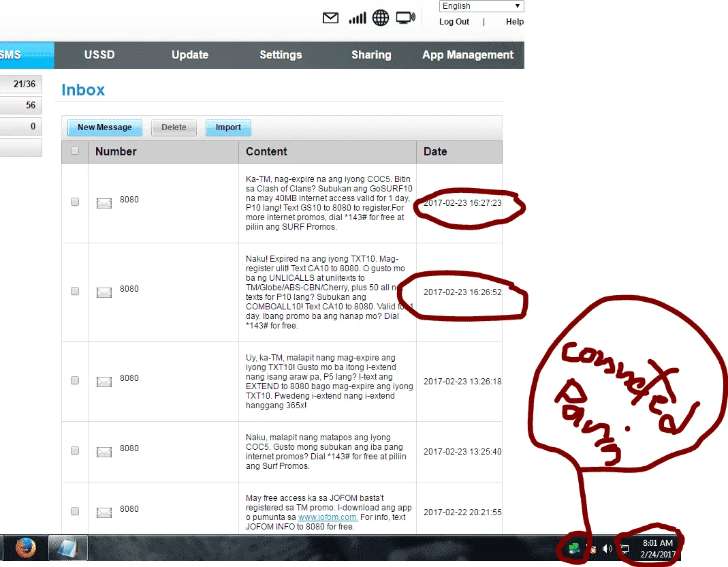
Task: Click the Delete button
Action: point(174,127)
